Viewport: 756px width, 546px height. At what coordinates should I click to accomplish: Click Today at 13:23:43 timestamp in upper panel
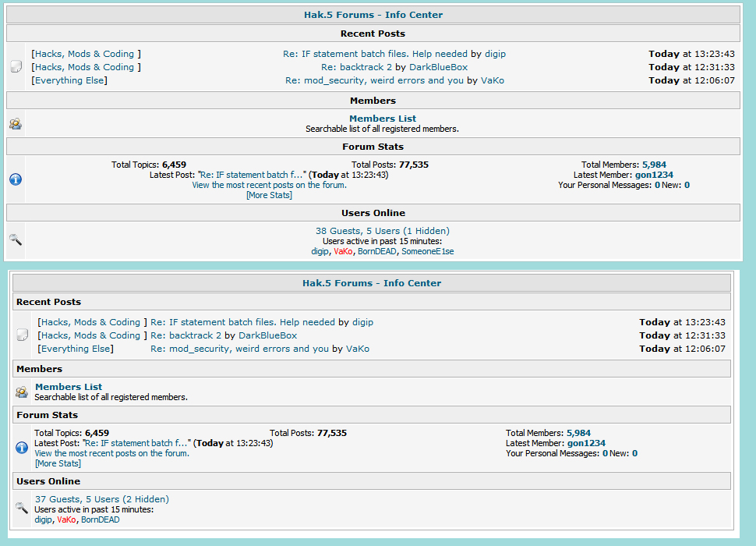pos(691,54)
